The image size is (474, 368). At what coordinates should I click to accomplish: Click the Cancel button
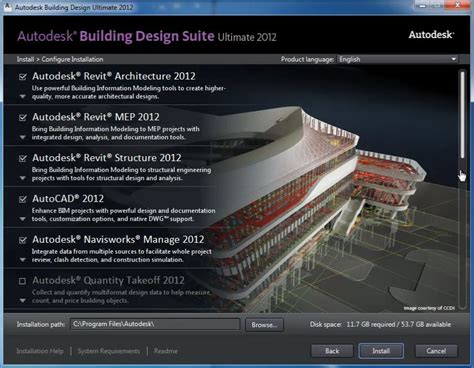pos(436,351)
